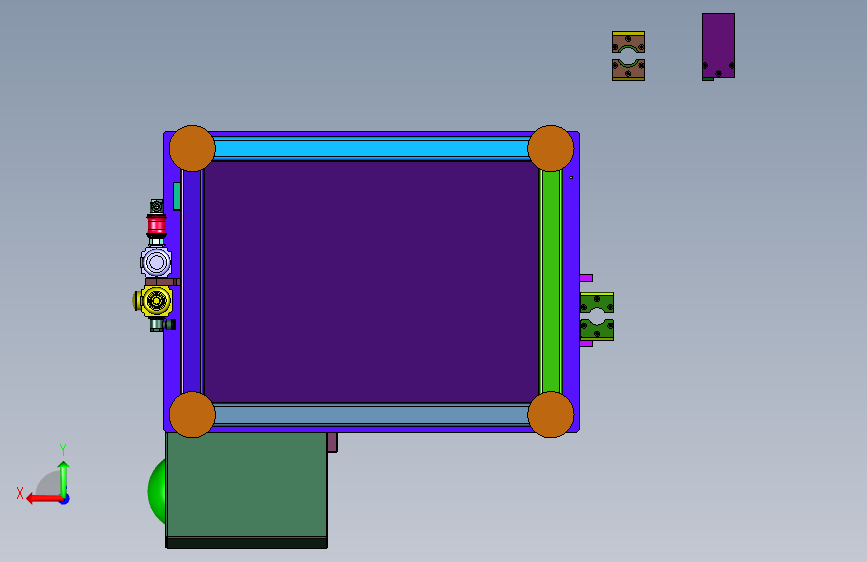Select the lower half of the green clamp
The height and width of the screenshot is (562, 867).
point(597,330)
